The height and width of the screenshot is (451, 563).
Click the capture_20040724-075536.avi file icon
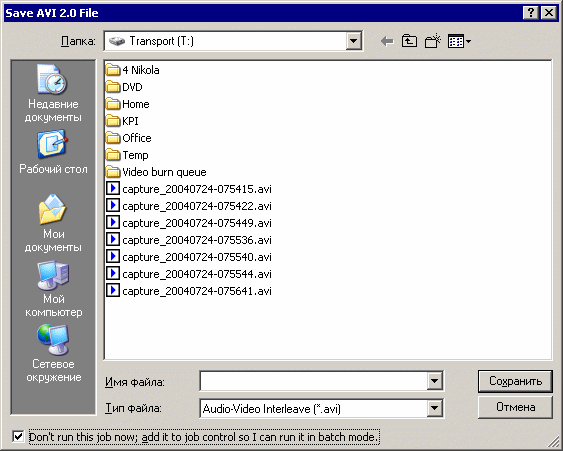click(113, 240)
